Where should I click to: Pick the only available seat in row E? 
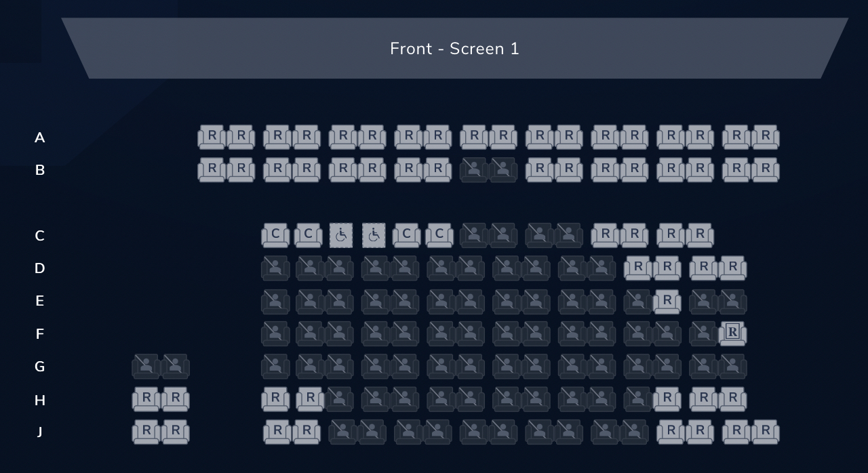click(x=667, y=301)
